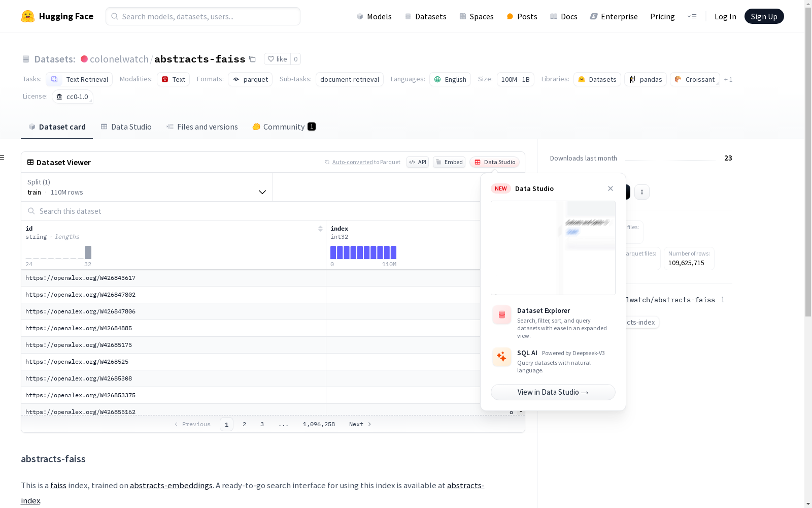
Task: Switch to the Data Studio tab
Action: (126, 127)
